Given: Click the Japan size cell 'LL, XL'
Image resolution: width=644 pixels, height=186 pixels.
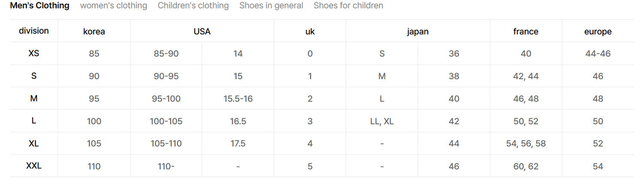Looking at the screenshot, I should 382,121.
